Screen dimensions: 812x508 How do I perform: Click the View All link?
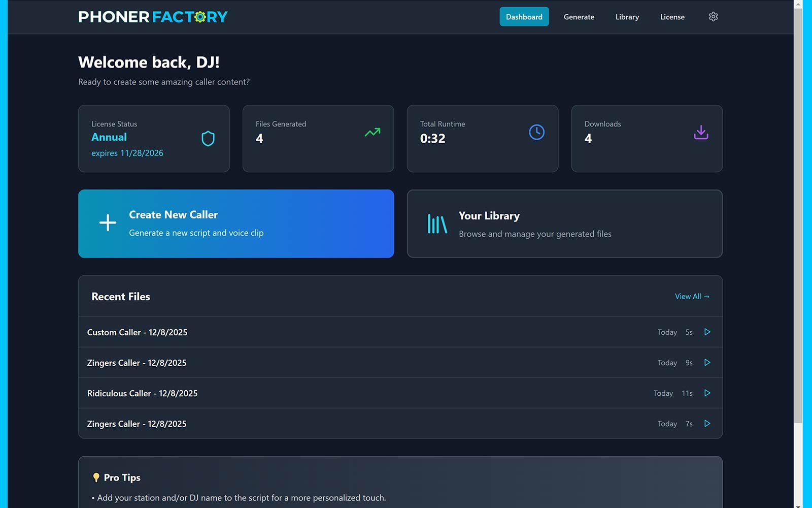point(692,297)
